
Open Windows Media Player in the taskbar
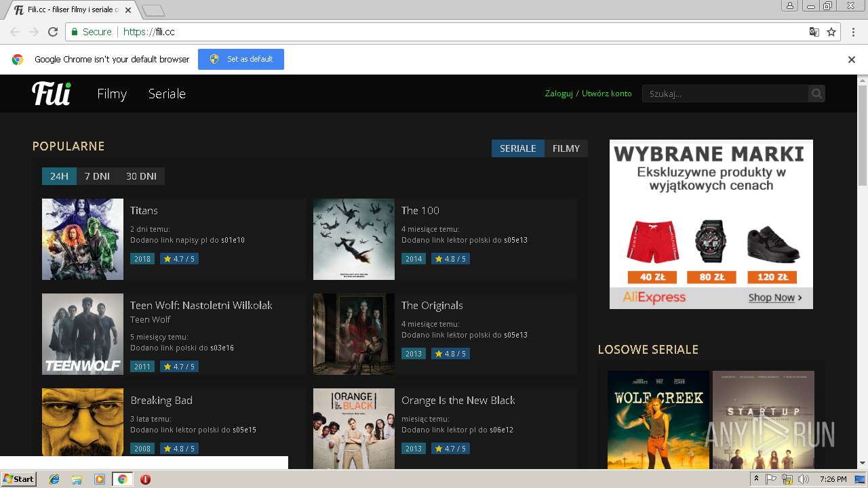[x=100, y=479]
